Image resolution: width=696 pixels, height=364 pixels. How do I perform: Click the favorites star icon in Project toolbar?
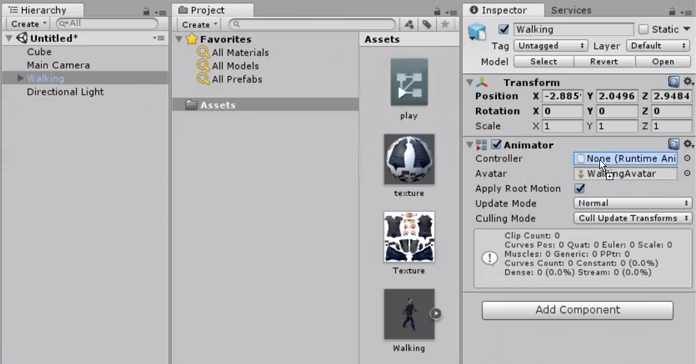click(x=445, y=24)
